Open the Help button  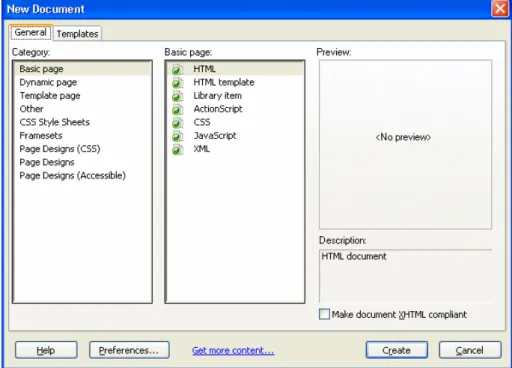pos(46,350)
